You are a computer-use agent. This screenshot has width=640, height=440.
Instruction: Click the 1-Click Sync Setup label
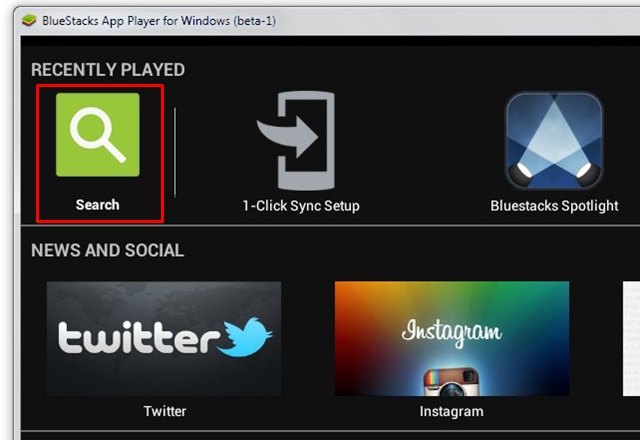[301, 206]
